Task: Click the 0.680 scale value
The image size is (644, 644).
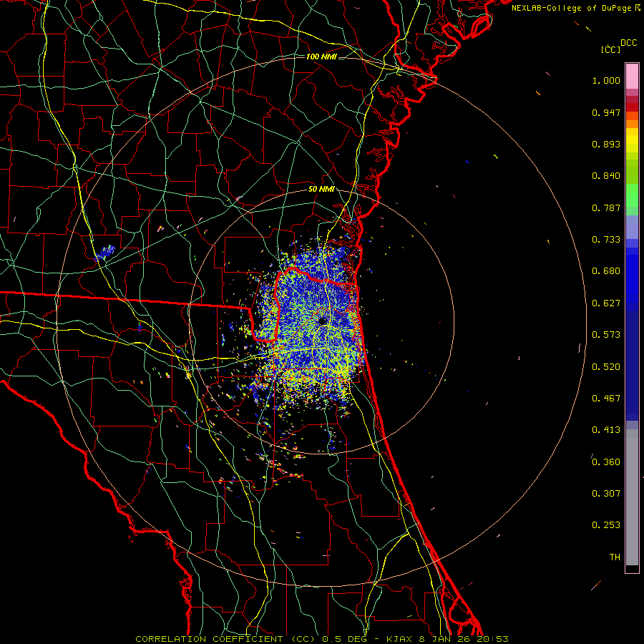Action: click(606, 271)
